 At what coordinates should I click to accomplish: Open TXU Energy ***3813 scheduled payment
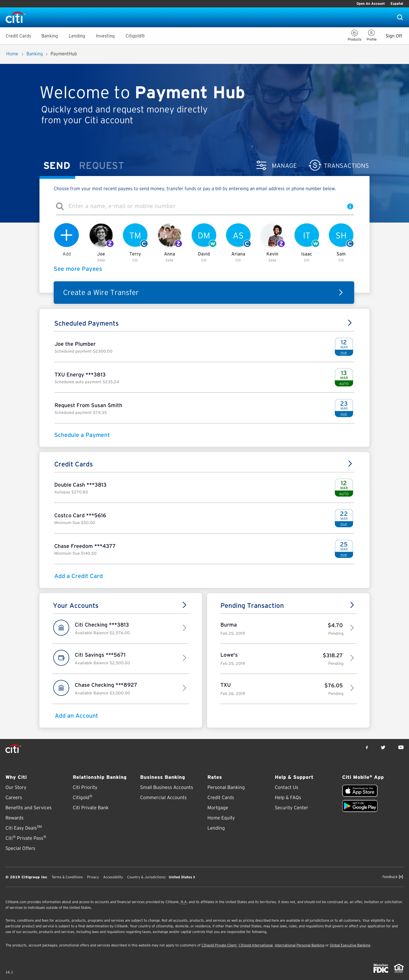coord(204,377)
